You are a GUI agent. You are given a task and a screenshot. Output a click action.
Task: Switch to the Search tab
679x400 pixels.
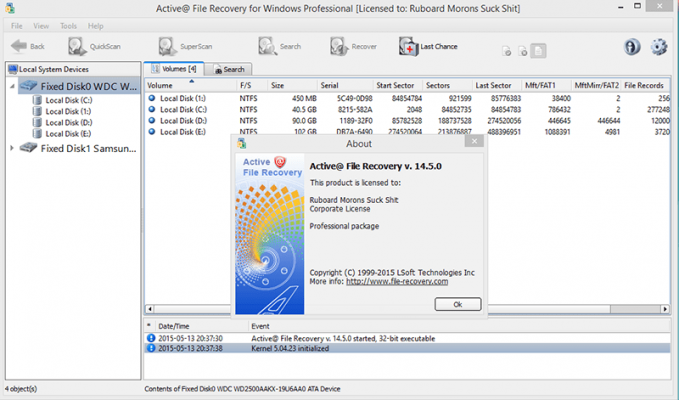click(229, 69)
